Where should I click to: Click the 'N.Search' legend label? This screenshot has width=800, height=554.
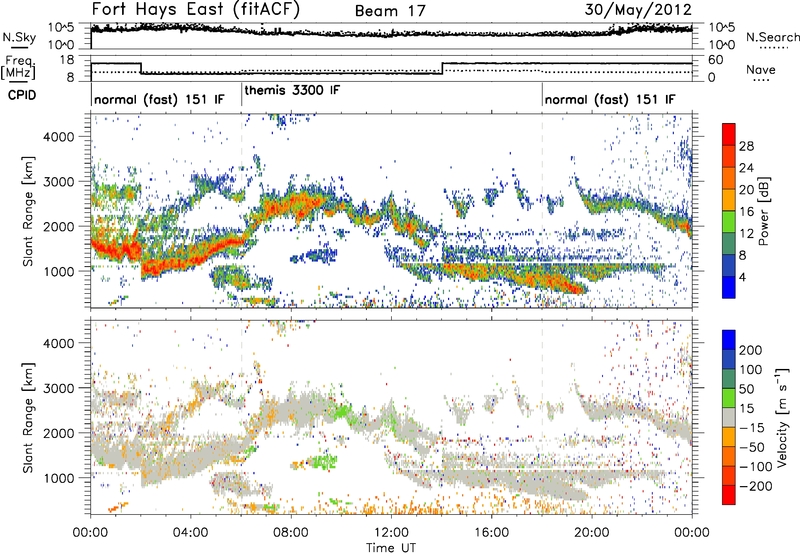coord(772,37)
